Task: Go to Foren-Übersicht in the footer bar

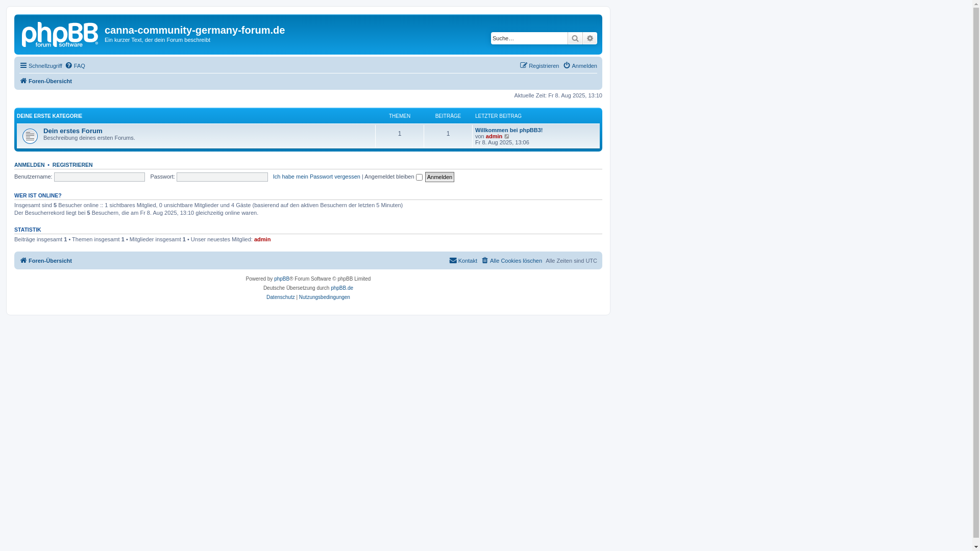Action: point(46,261)
